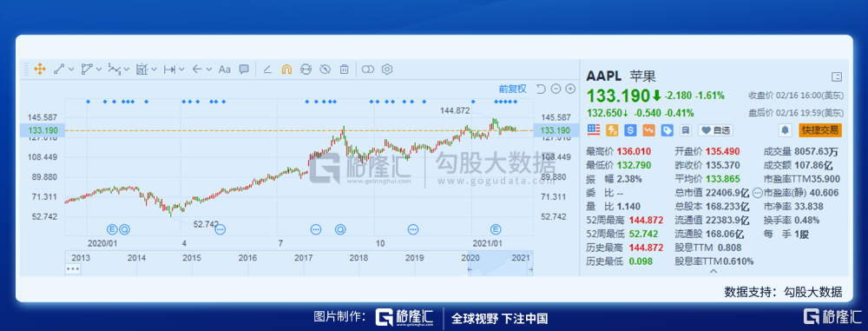Click the 133.190 price tag on left axis
This screenshot has height=331, width=868.
[x=42, y=130]
